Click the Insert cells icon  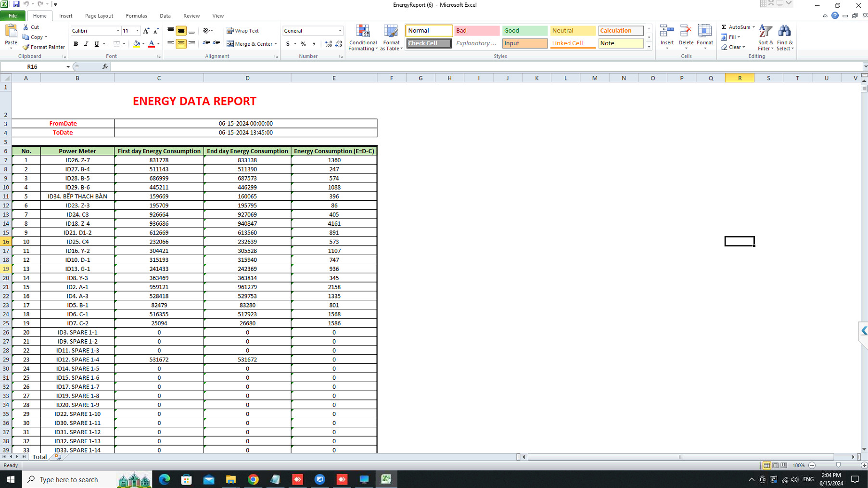tap(667, 36)
